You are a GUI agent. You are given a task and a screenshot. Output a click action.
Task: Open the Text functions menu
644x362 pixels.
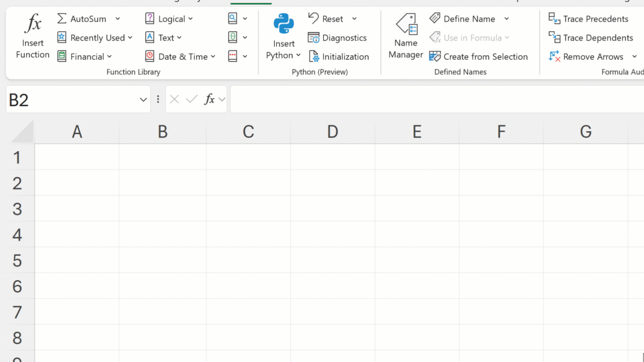164,38
